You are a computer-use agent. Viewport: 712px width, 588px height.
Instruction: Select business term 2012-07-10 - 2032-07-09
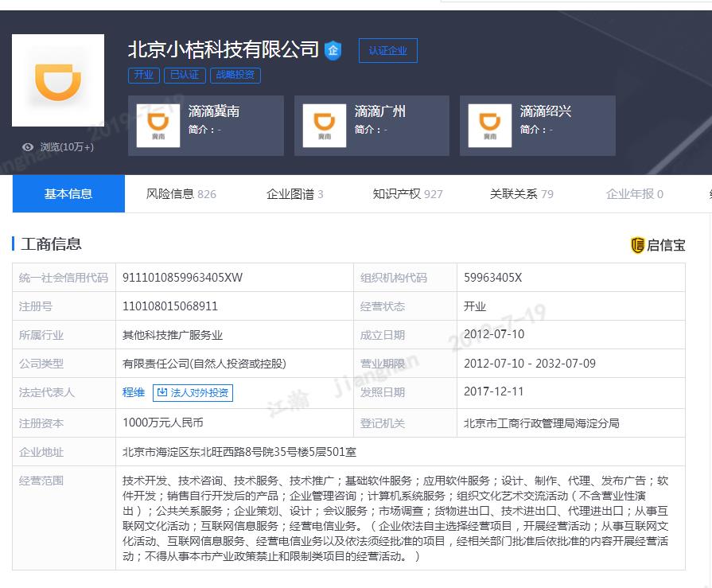(x=530, y=364)
